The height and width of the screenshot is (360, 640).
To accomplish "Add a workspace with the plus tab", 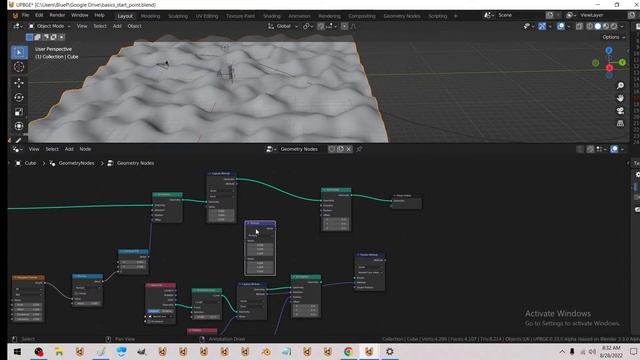I will click(x=456, y=16).
